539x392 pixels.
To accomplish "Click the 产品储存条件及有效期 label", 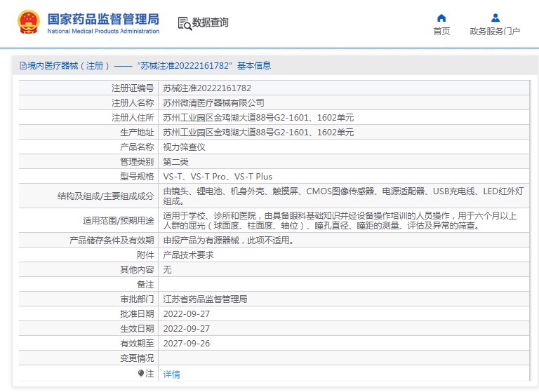I will click(x=112, y=240).
